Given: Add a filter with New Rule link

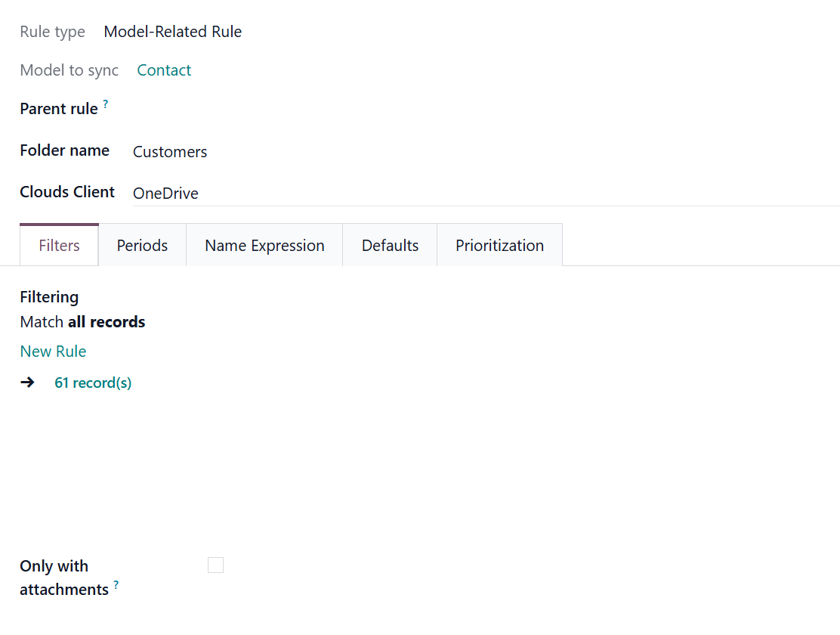Looking at the screenshot, I should click(53, 352).
